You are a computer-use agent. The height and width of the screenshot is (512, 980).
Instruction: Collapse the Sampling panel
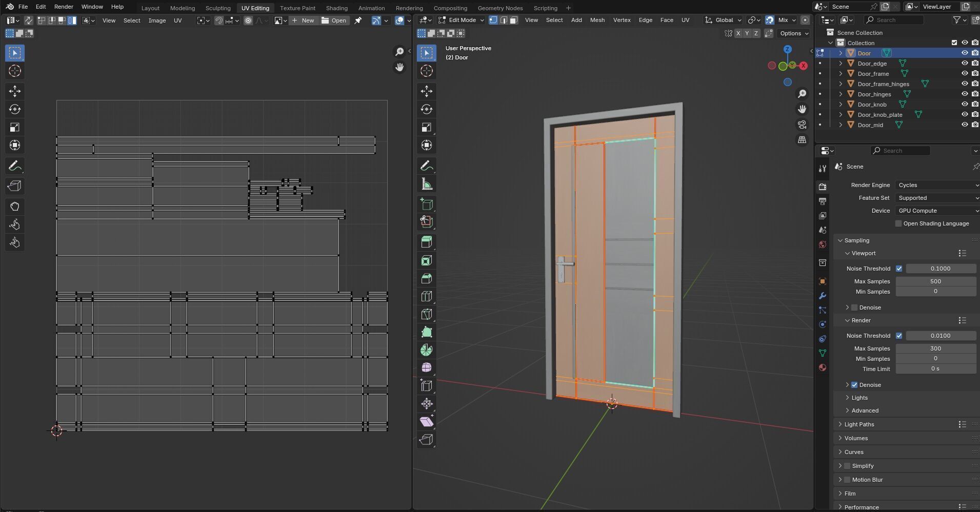856,240
